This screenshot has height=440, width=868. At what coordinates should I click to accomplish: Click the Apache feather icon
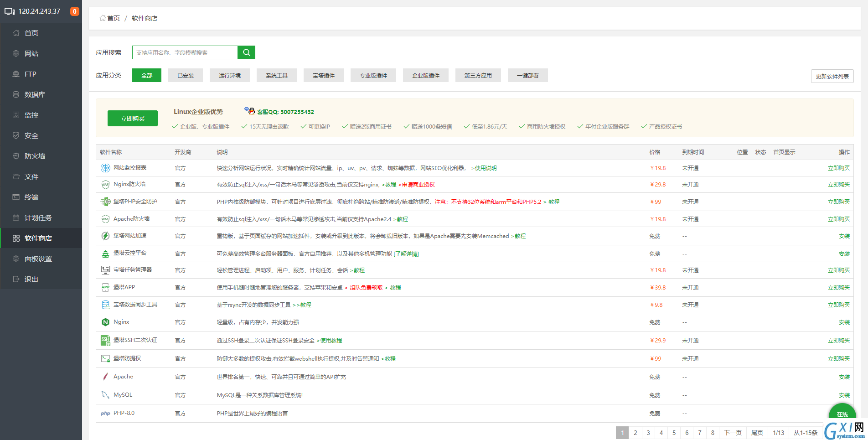point(105,377)
